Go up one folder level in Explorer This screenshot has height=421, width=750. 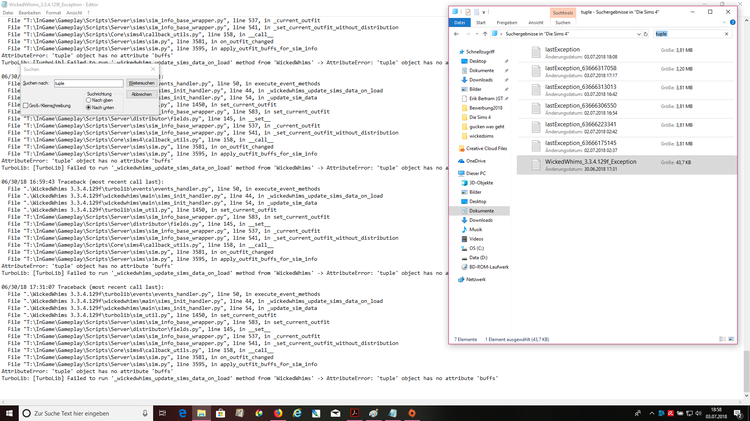[x=485, y=34]
